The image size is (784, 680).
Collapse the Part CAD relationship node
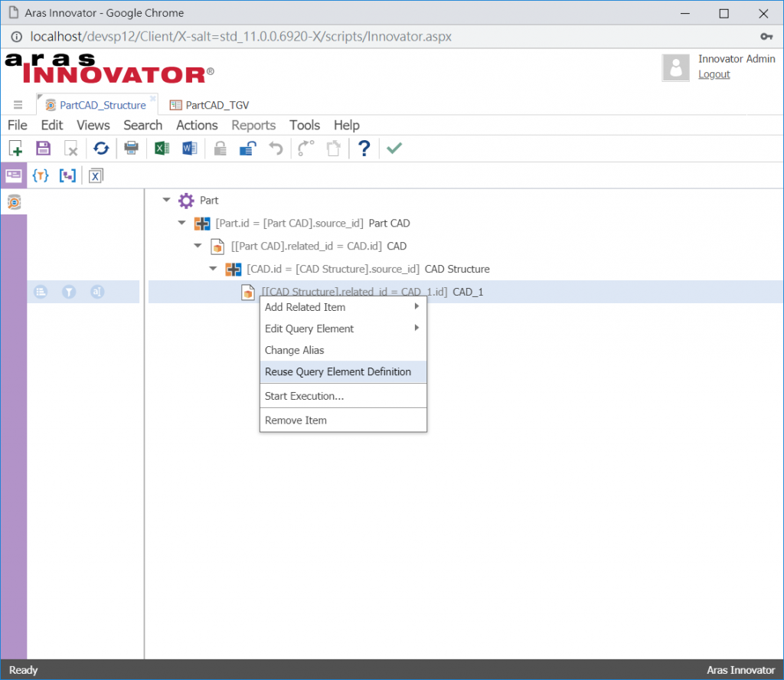point(182,223)
